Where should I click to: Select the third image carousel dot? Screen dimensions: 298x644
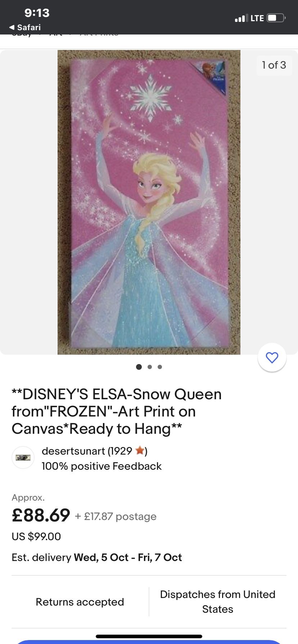click(x=160, y=367)
